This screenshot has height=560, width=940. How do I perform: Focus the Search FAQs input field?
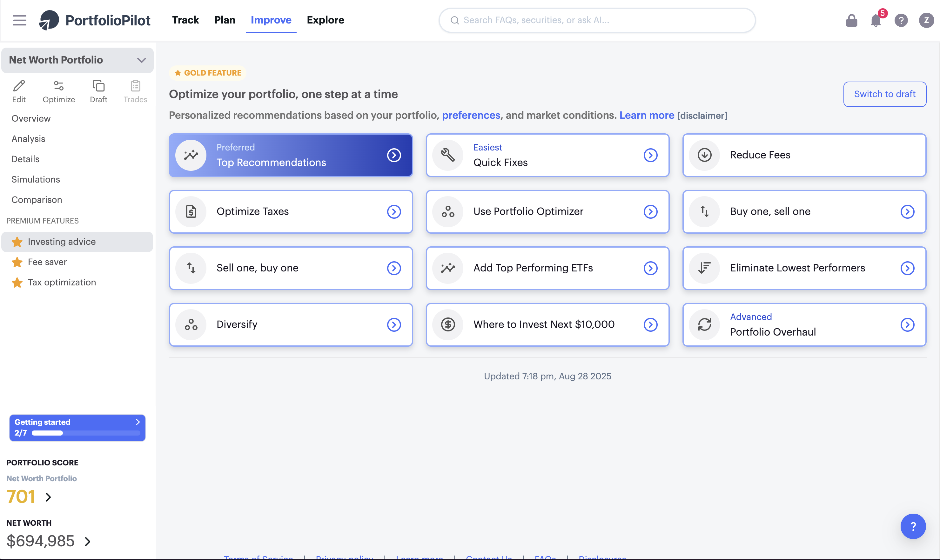(x=597, y=20)
